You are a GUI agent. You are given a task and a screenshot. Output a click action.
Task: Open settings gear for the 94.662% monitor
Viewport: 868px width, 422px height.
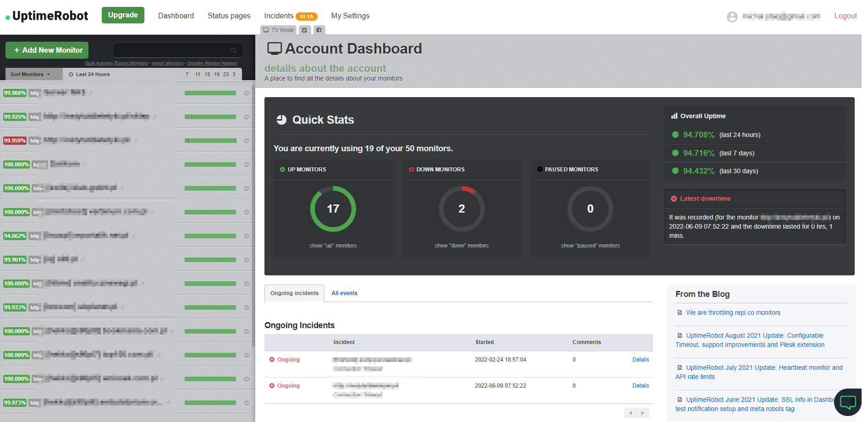[247, 236]
